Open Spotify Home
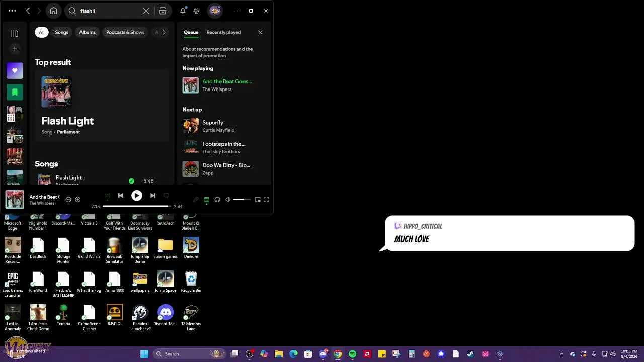Image resolution: width=644 pixels, height=362 pixels. (x=54, y=11)
